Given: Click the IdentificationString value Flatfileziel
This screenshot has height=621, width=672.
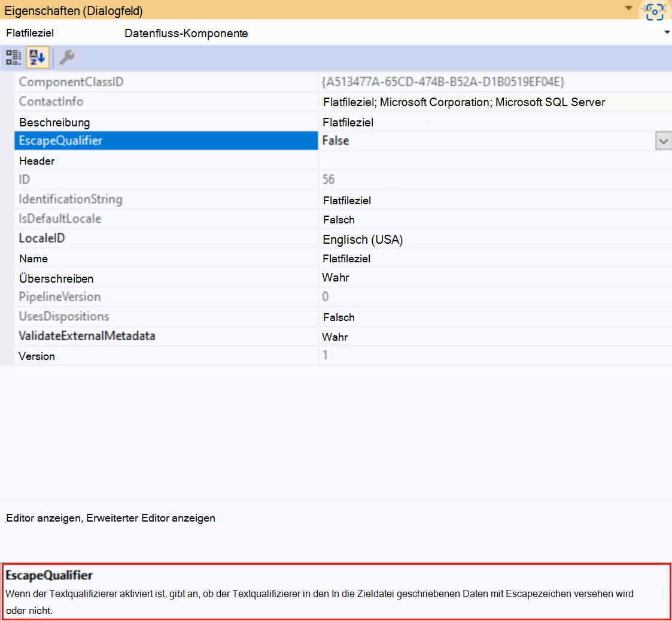Looking at the screenshot, I should (x=347, y=200).
